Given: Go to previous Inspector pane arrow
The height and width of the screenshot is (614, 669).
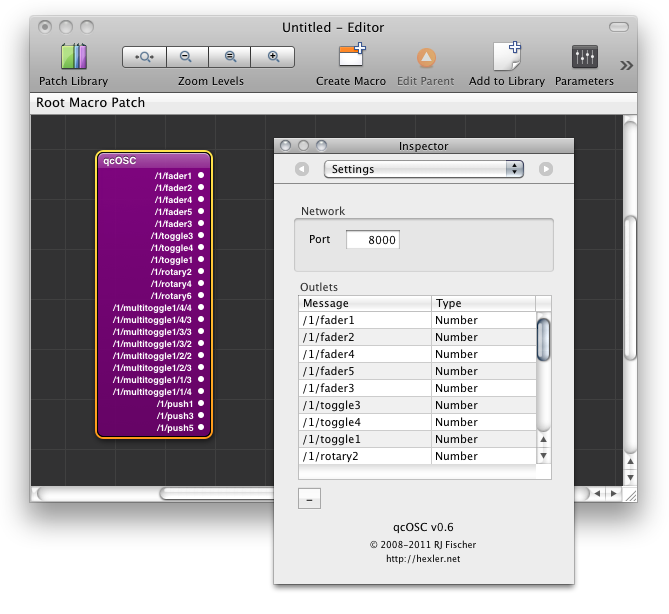Looking at the screenshot, I should point(302,169).
